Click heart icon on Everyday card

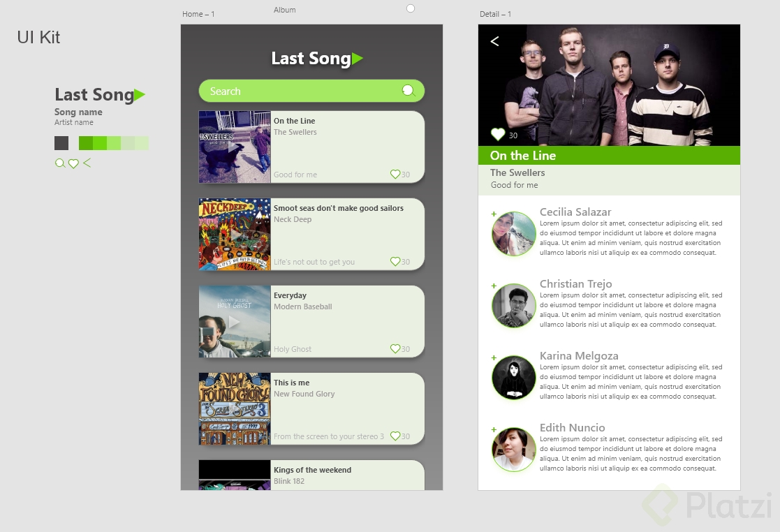(x=395, y=349)
